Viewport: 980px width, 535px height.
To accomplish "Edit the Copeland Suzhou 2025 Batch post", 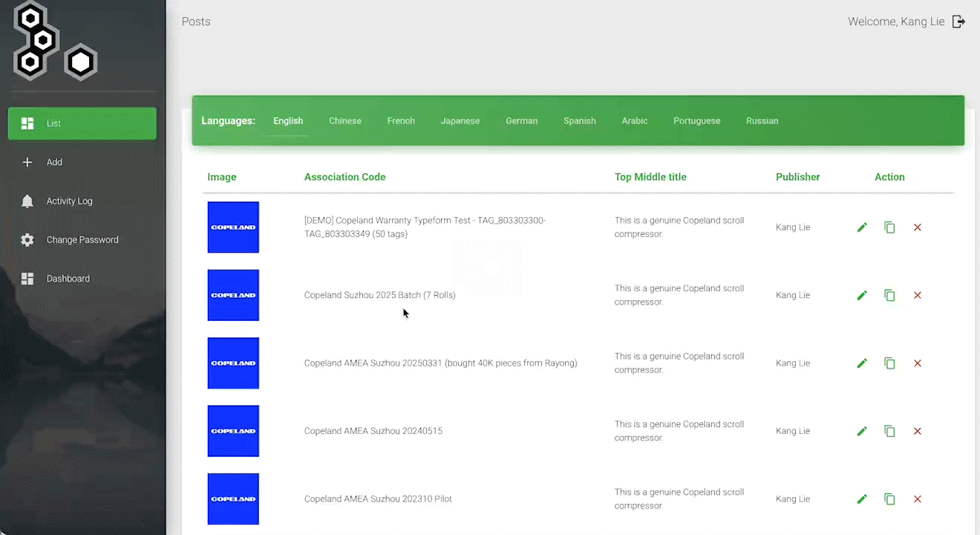I will pos(862,295).
